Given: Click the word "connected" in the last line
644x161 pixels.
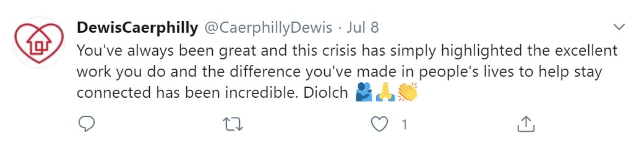Looking at the screenshot, I should point(114,93).
